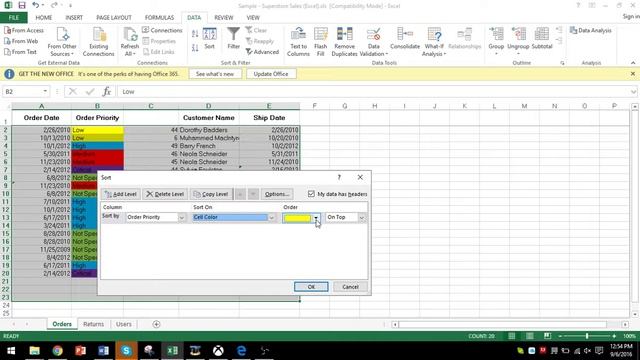Viewport: 640px width, 360px height.
Task: Open the Sort dialog from ribbon
Action: (209, 39)
